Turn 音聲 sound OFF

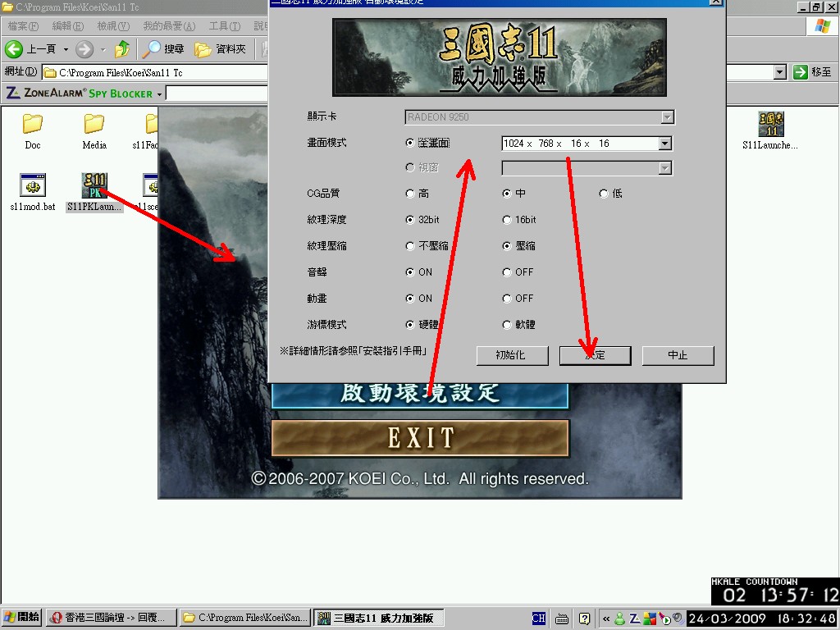pos(507,272)
